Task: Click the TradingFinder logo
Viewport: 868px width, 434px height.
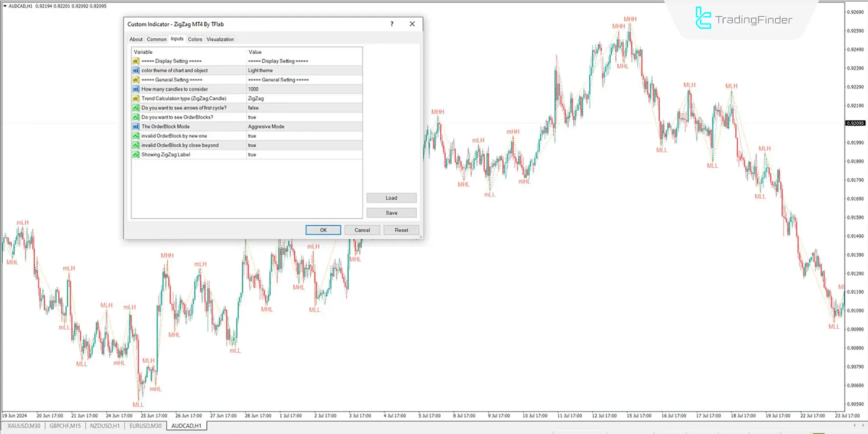Action: pos(743,19)
